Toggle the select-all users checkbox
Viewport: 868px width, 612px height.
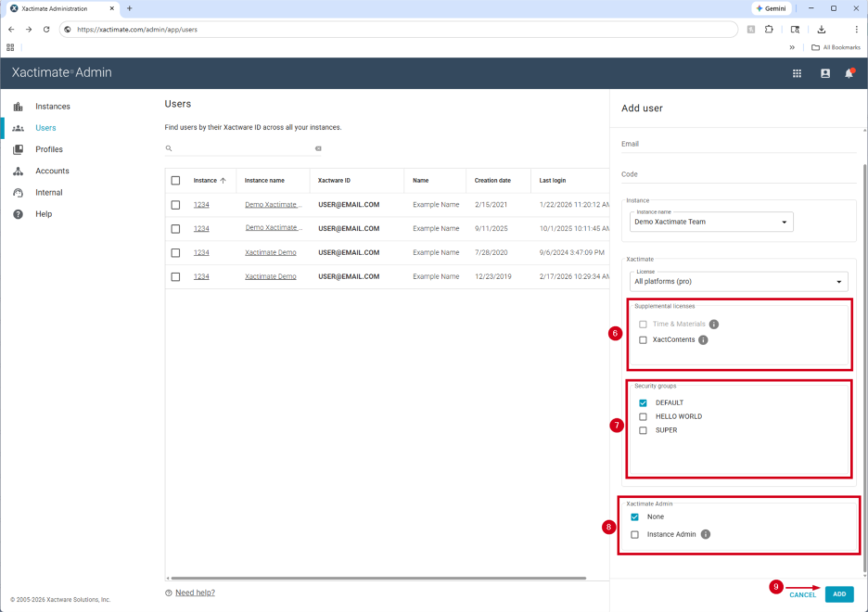coord(175,181)
